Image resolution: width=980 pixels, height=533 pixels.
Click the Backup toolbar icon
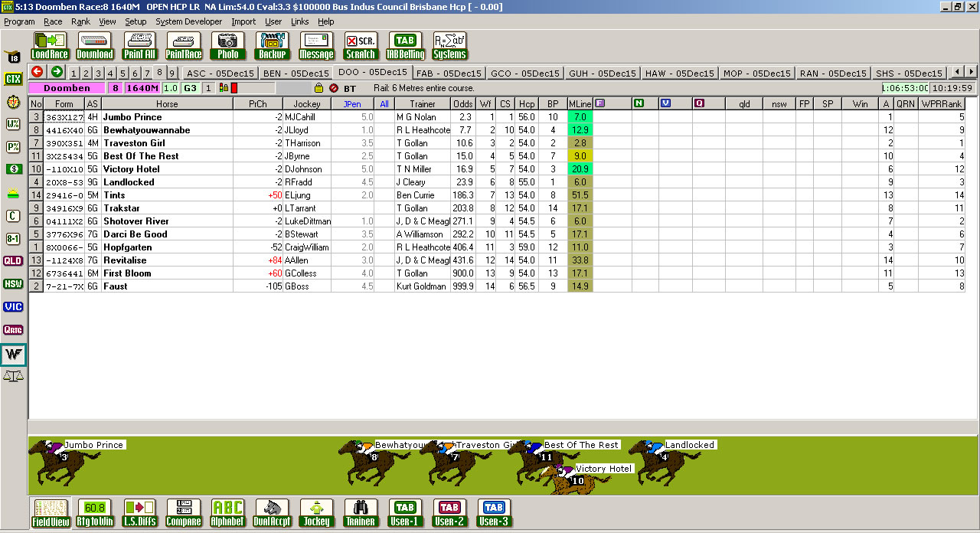272,46
